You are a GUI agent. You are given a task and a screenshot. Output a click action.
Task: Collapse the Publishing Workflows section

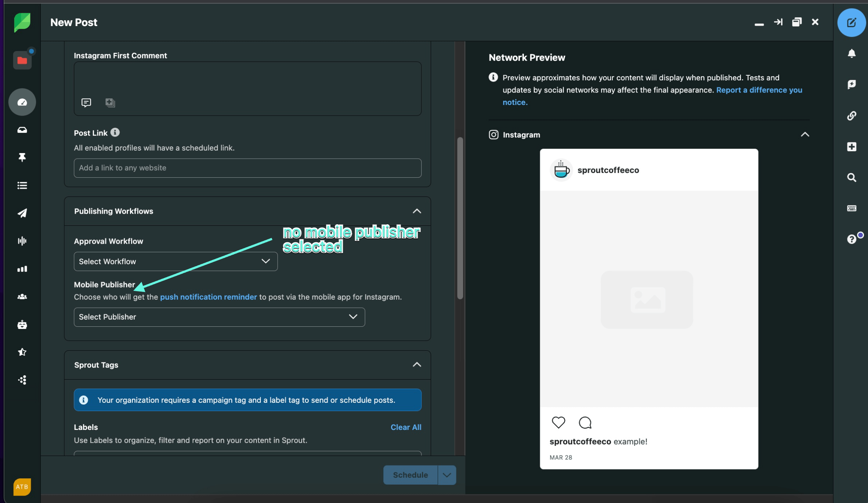416,211
